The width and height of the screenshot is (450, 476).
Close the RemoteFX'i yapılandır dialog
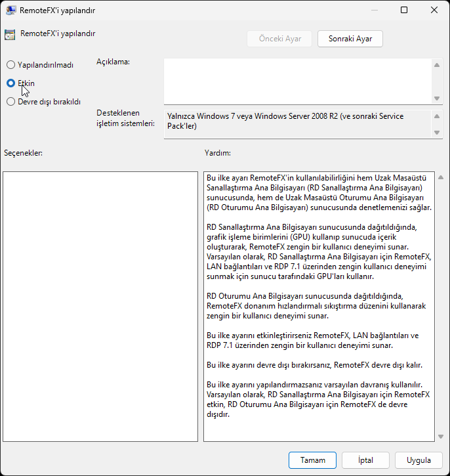434,10
